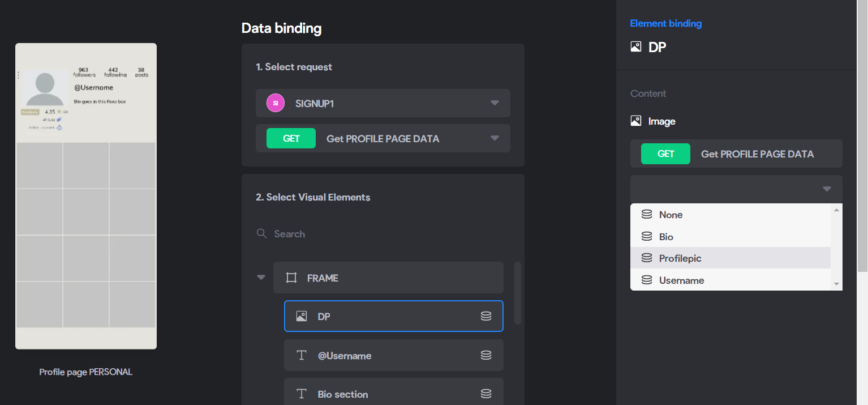
Task: Choose None from the field list
Action: (x=731, y=215)
